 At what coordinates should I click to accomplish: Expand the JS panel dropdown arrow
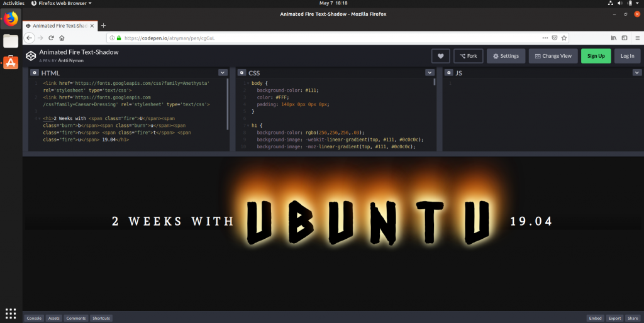[x=636, y=73]
